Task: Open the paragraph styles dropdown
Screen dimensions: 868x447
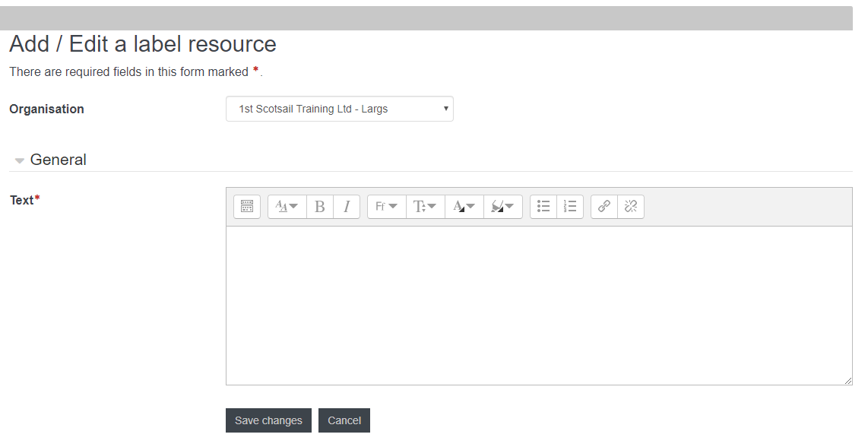Action: (287, 207)
